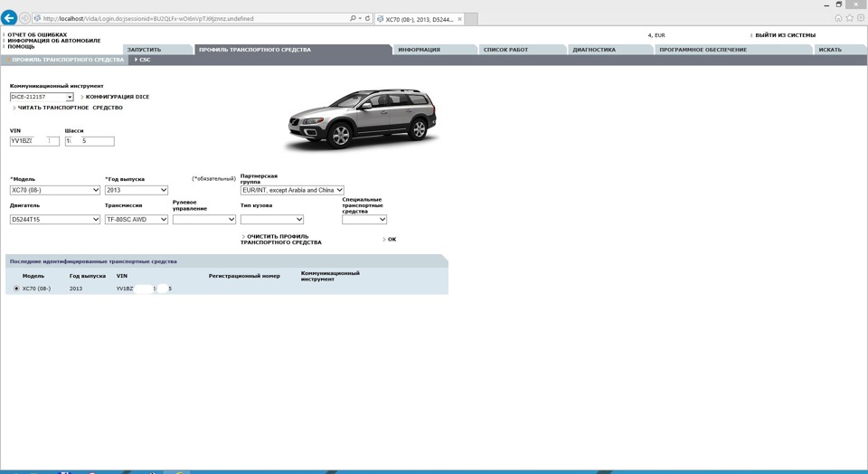Open the СПИСОК РАБОТ tab
Image resolution: width=868 pixels, height=474 pixels.
[522, 50]
